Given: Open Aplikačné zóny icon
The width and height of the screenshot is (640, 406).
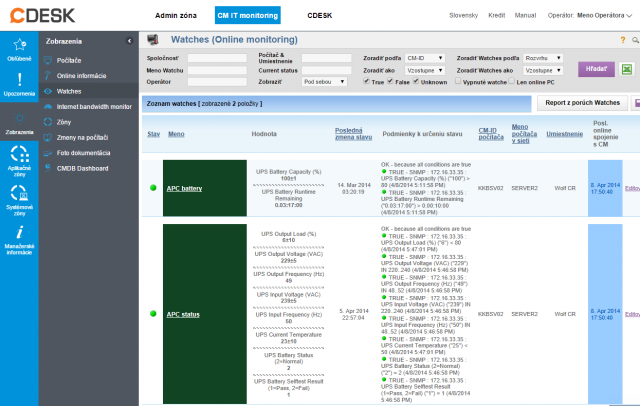Looking at the screenshot, I should point(19,154).
